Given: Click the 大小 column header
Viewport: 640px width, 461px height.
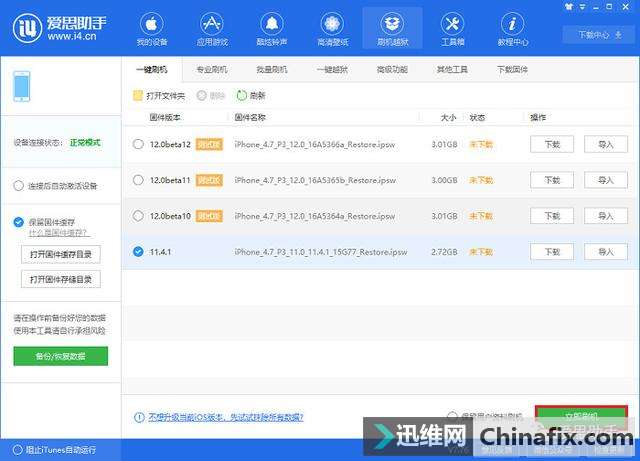Looking at the screenshot, I should click(448, 118).
